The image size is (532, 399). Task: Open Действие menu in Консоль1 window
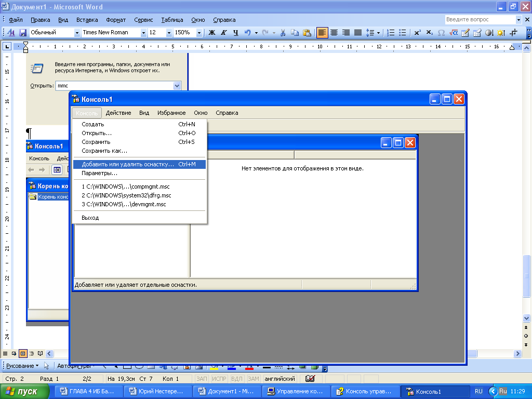coord(118,113)
